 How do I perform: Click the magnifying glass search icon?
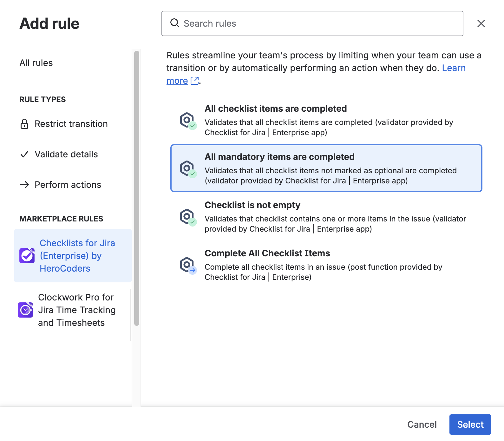(x=175, y=23)
